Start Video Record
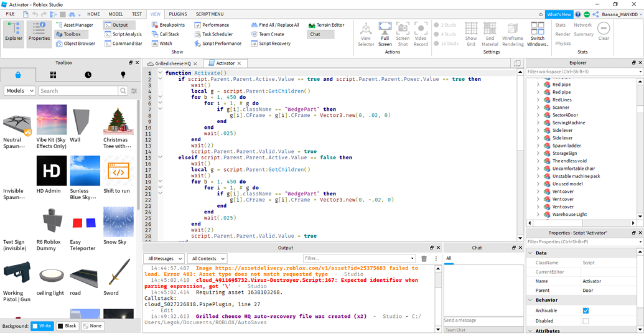The width and height of the screenshot is (644, 336). [x=421, y=34]
